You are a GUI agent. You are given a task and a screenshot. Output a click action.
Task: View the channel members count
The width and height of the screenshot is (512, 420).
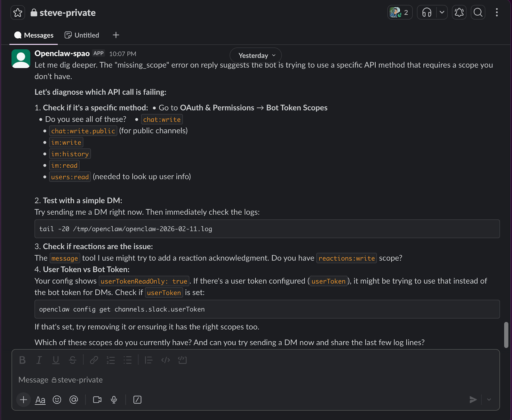pyautogui.click(x=400, y=12)
